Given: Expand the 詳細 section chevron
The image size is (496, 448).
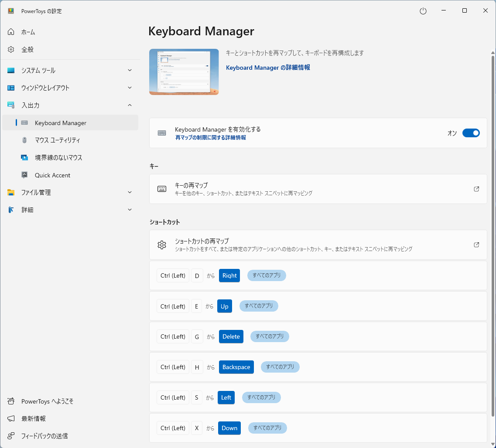Looking at the screenshot, I should pos(130,210).
